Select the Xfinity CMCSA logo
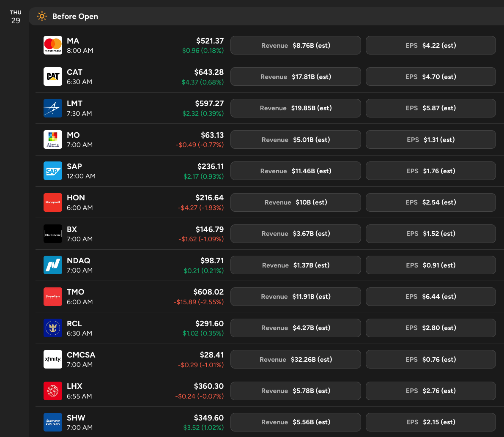Viewport: 504px width, 437px height. pyautogui.click(x=53, y=359)
